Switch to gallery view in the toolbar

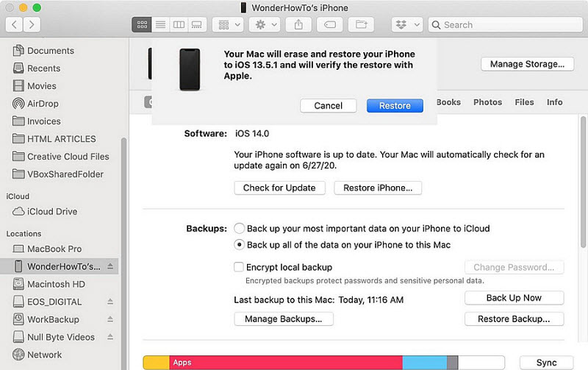tap(197, 25)
